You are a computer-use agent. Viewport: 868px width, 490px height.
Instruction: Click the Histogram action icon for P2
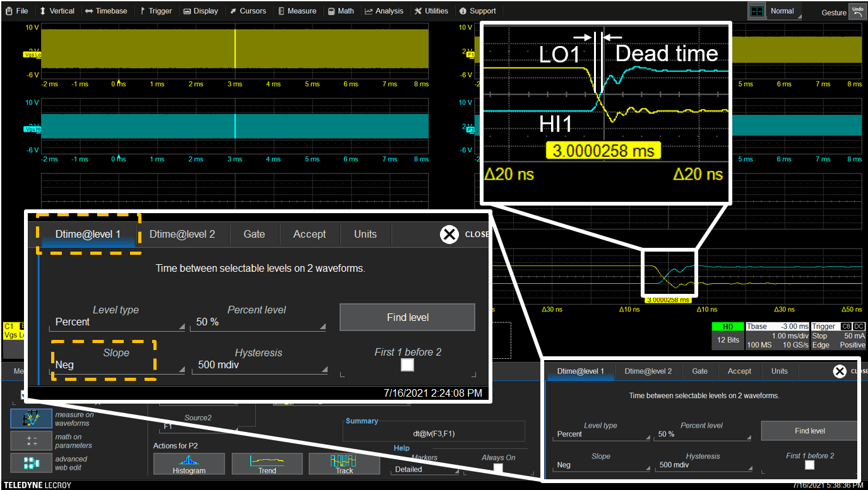coord(189,464)
